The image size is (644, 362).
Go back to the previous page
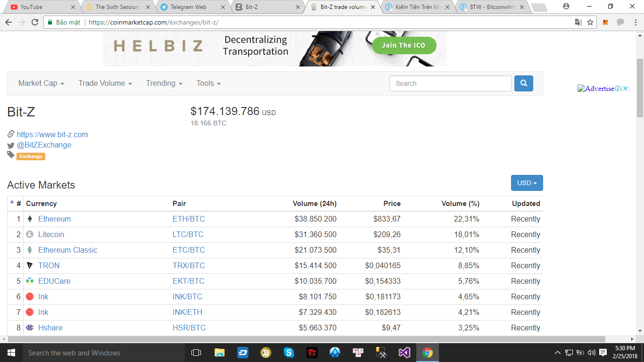[9, 22]
